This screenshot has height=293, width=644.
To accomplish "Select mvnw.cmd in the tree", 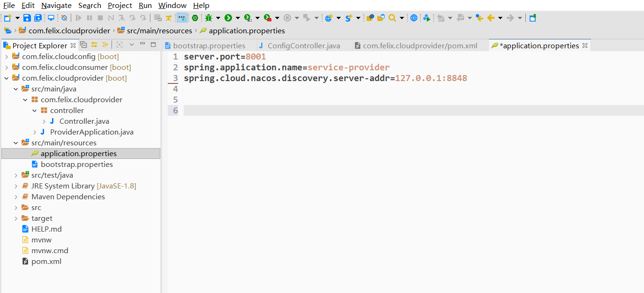I will coord(50,251).
